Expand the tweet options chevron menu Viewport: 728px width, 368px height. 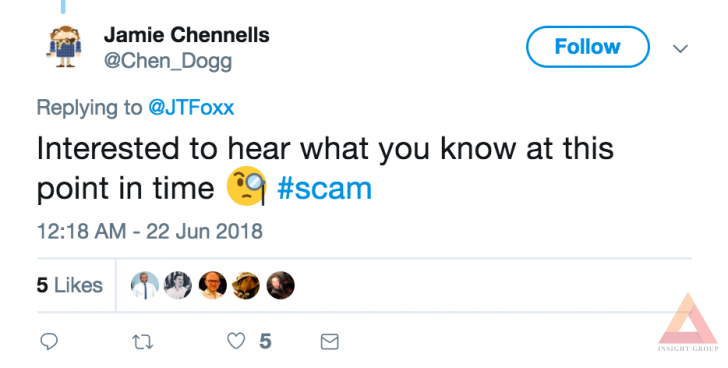(680, 48)
